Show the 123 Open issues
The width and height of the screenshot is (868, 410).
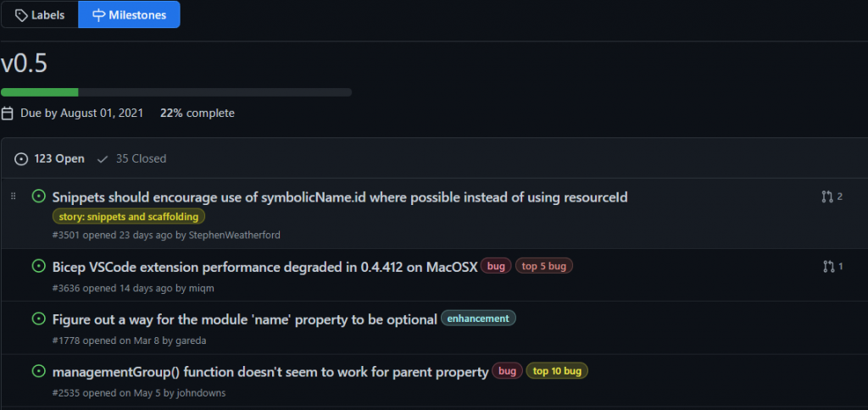(x=51, y=158)
